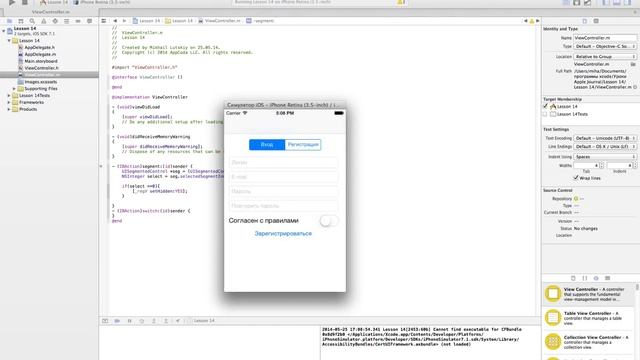This screenshot has height=360, width=640.
Task: Open the Type dropdown in file inspector
Action: 605,47
